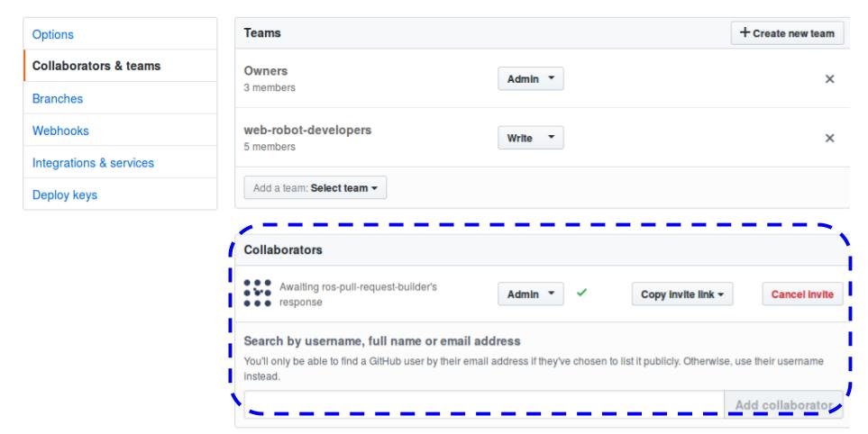Go to Branches settings
The height and width of the screenshot is (434, 868).
pyautogui.click(x=58, y=98)
